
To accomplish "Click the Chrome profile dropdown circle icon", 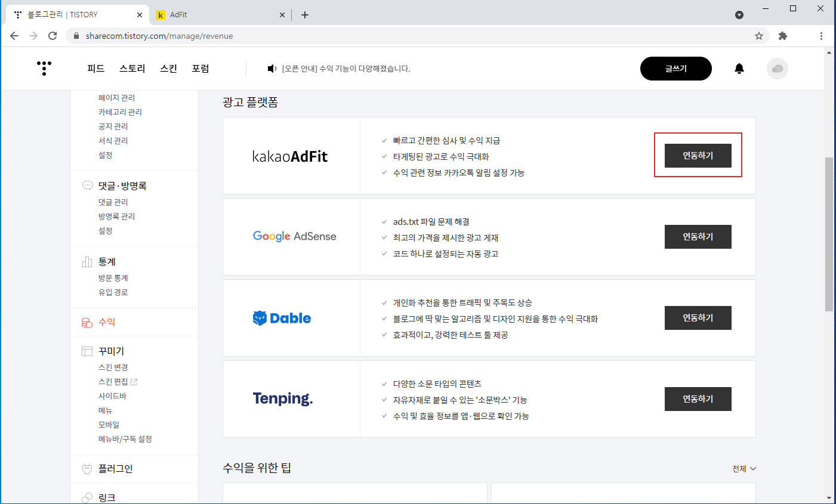I will click(x=739, y=15).
